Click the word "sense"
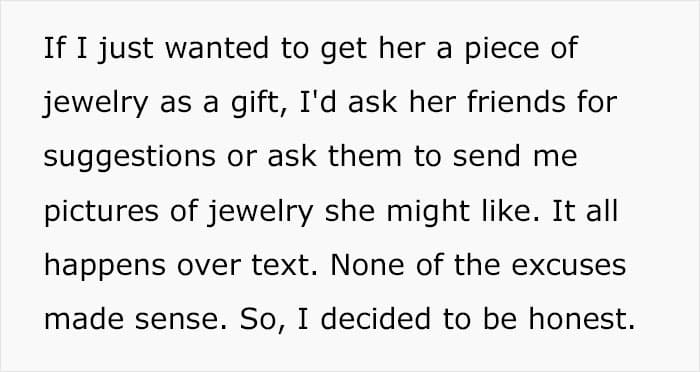 177,320
